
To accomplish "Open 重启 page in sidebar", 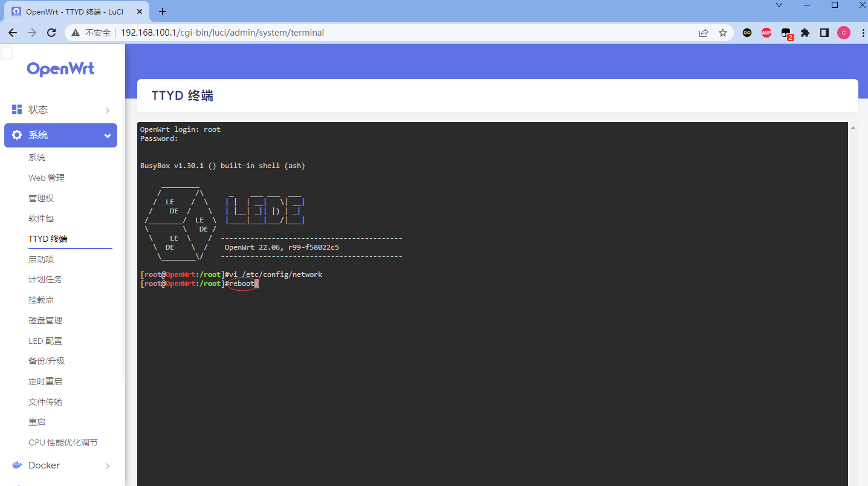I will [x=37, y=422].
